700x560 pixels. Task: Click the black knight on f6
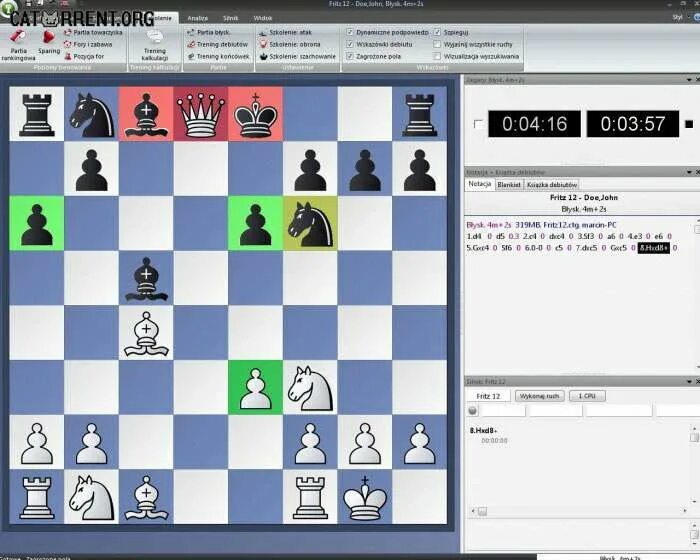[x=310, y=223]
